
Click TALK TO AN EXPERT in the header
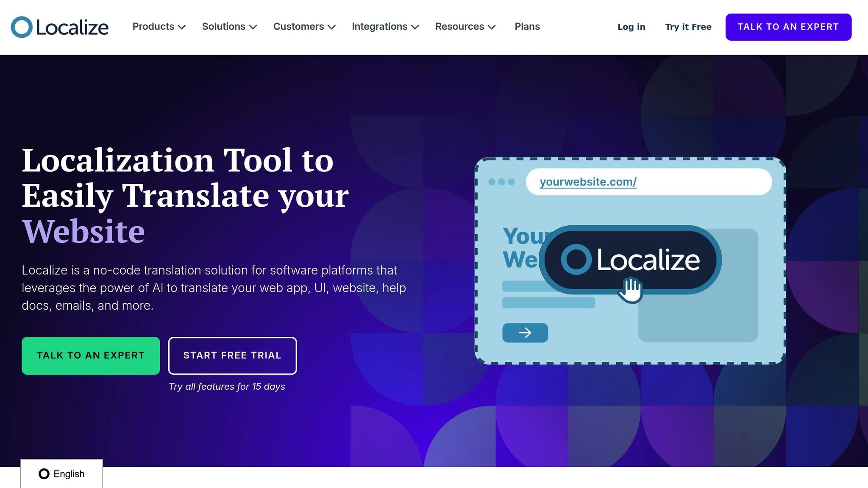click(x=788, y=27)
